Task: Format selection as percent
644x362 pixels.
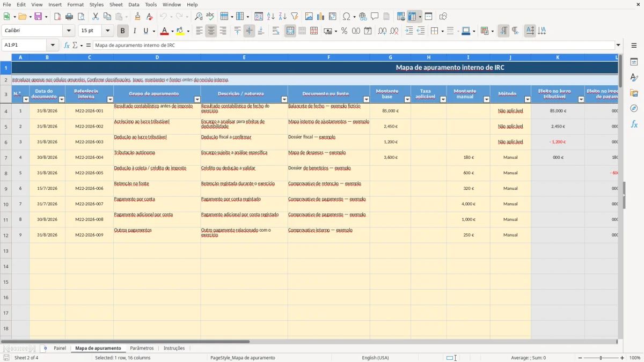Action: (x=344, y=31)
